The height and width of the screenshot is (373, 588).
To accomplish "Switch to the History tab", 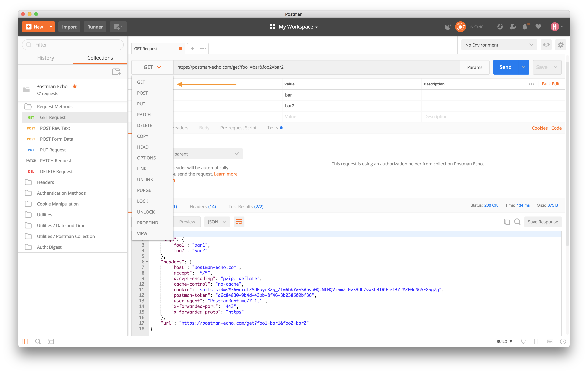I will (45, 58).
